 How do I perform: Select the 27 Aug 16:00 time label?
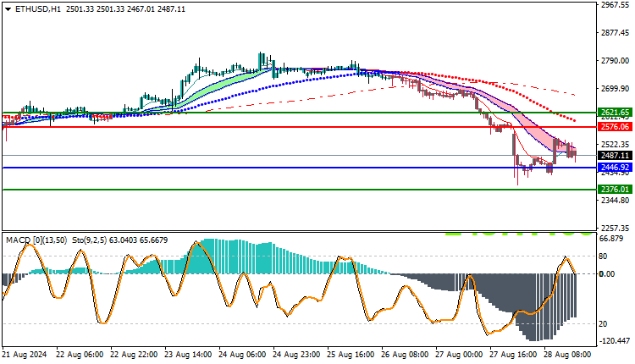point(514,355)
